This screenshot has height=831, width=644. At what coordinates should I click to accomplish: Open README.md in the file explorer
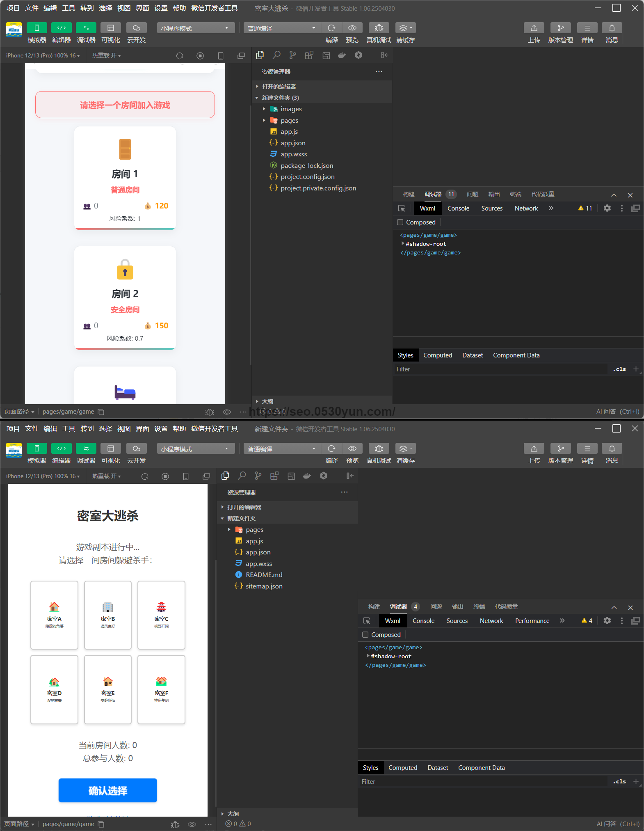coord(264,575)
